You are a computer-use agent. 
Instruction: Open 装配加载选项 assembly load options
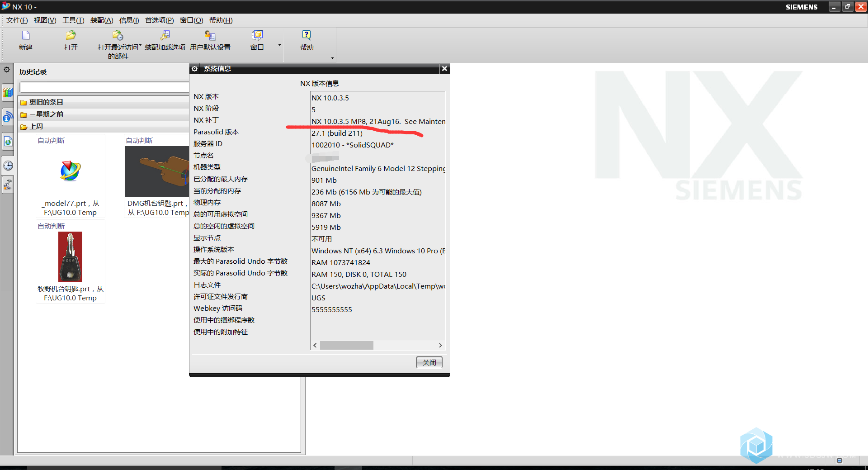(x=165, y=35)
